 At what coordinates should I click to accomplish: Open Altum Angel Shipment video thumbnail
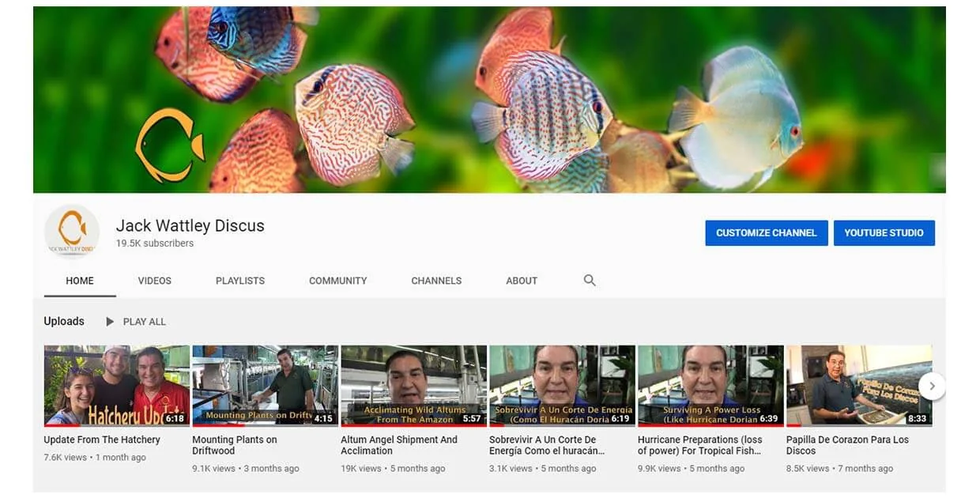(414, 386)
